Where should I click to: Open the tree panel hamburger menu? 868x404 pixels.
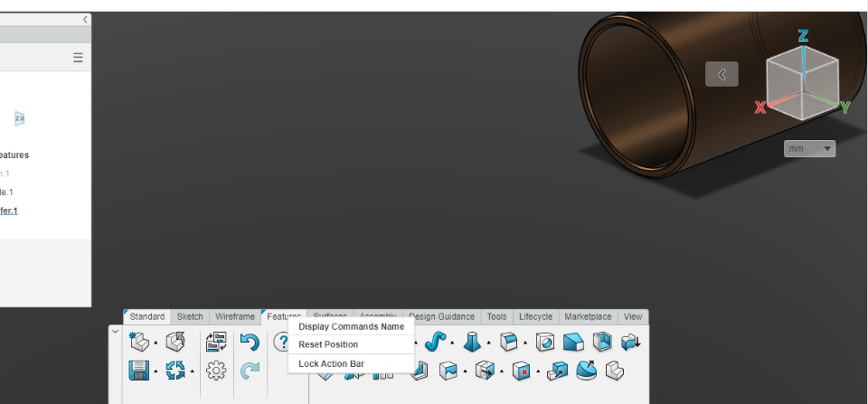point(78,58)
